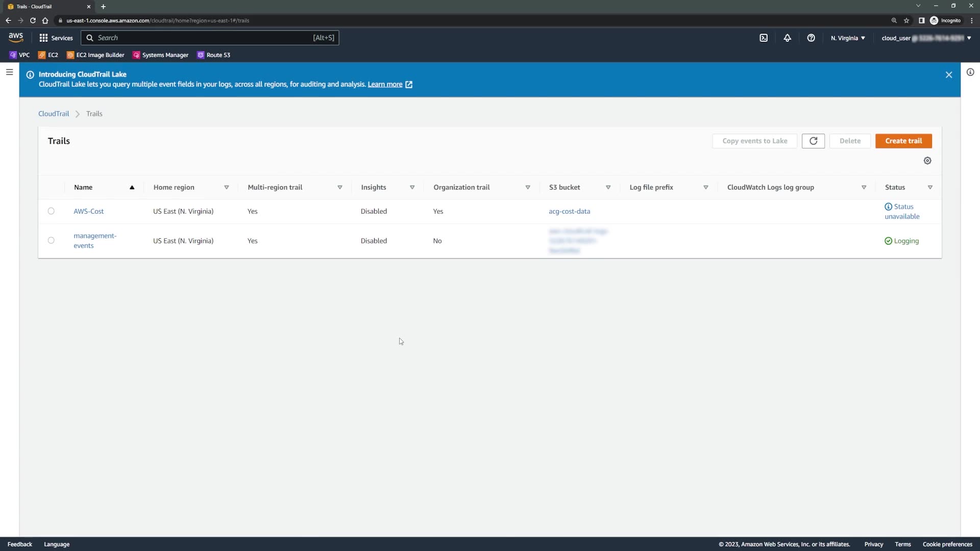Refresh the Trails list
The width and height of the screenshot is (980, 551).
(x=813, y=141)
